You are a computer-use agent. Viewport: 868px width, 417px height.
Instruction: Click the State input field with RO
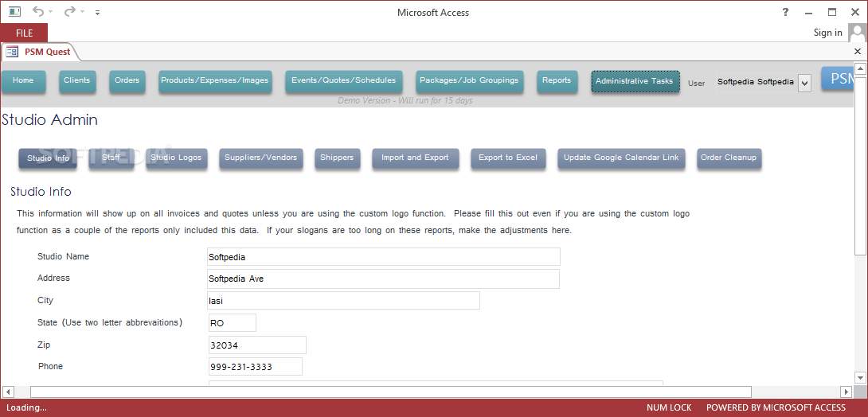[x=233, y=323]
